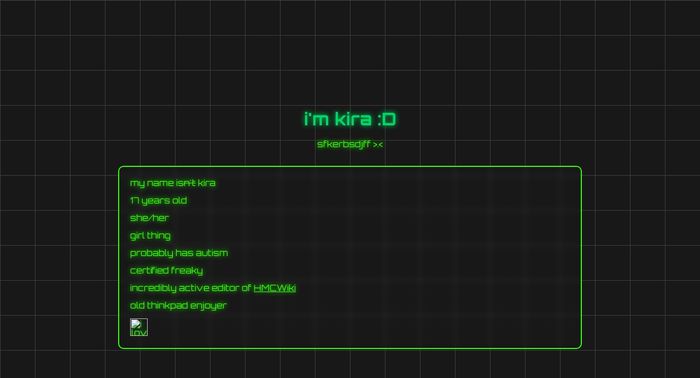Click the word "editor" in the bio
Viewport: 700px width, 378px height.
225,288
